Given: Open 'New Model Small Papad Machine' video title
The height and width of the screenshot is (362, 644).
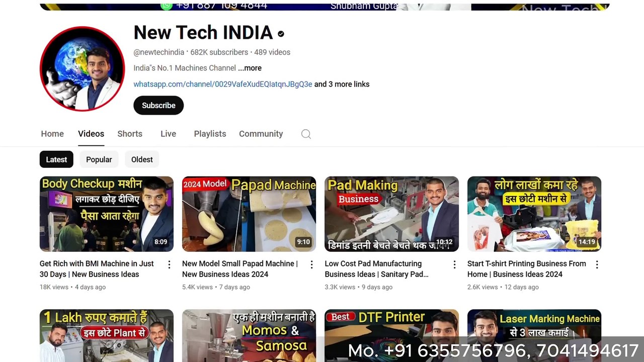Looking at the screenshot, I should pyautogui.click(x=240, y=269).
